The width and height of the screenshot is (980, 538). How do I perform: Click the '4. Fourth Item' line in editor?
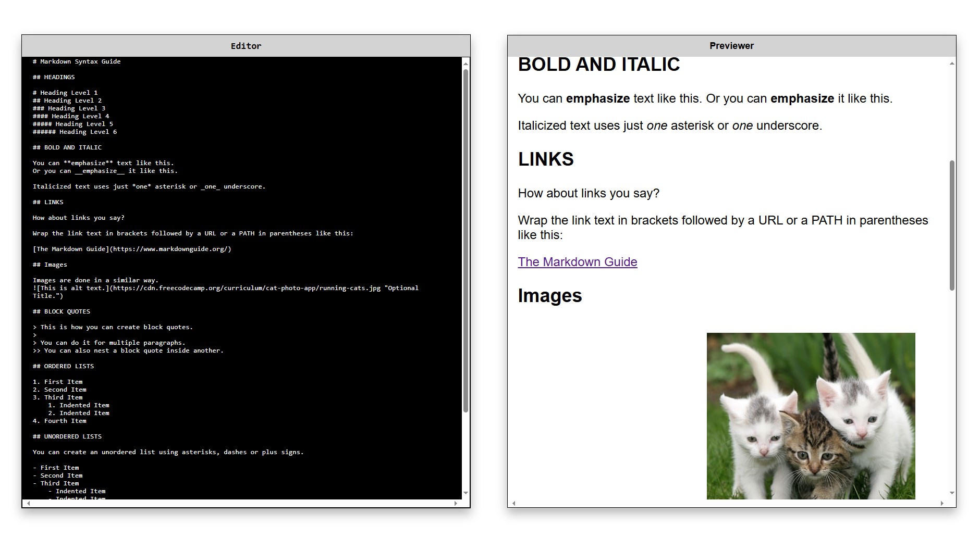pos(59,421)
